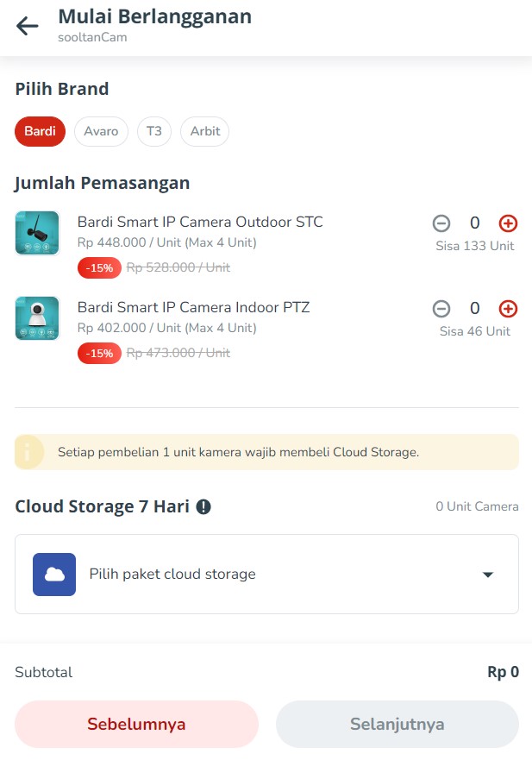
Task: Click the Sebelumnya button
Action: (x=136, y=724)
